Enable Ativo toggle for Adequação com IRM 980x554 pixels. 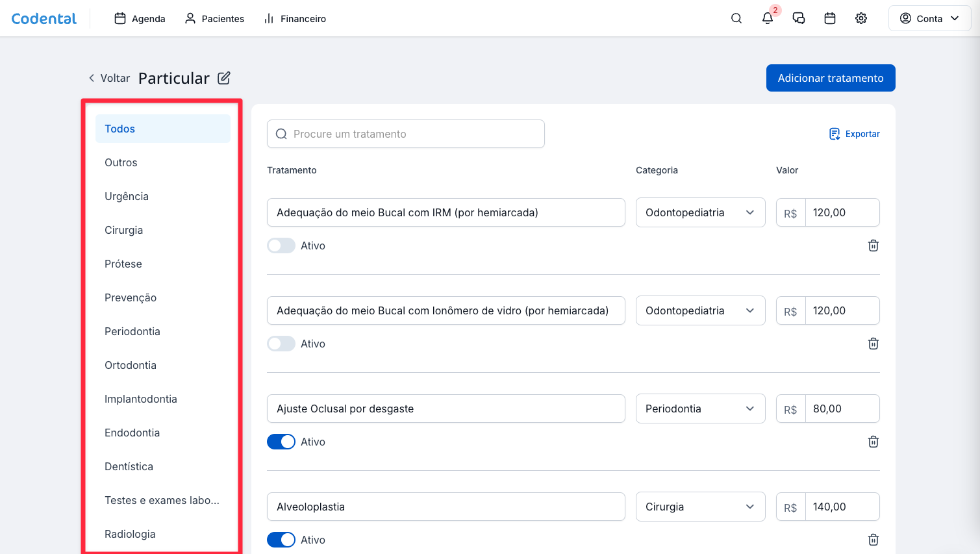click(x=281, y=246)
